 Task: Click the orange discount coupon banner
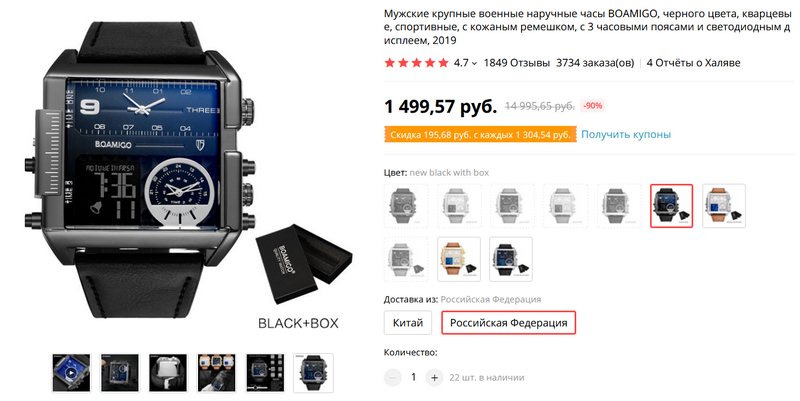(x=480, y=135)
